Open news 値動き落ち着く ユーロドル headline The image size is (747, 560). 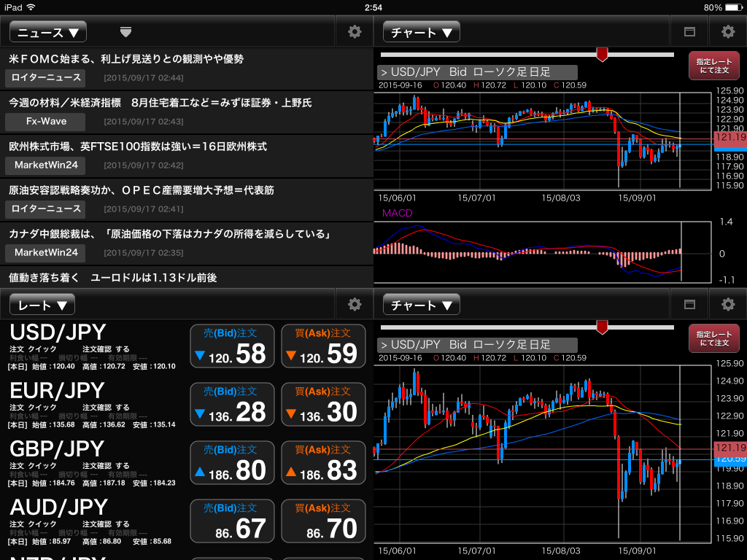click(113, 278)
